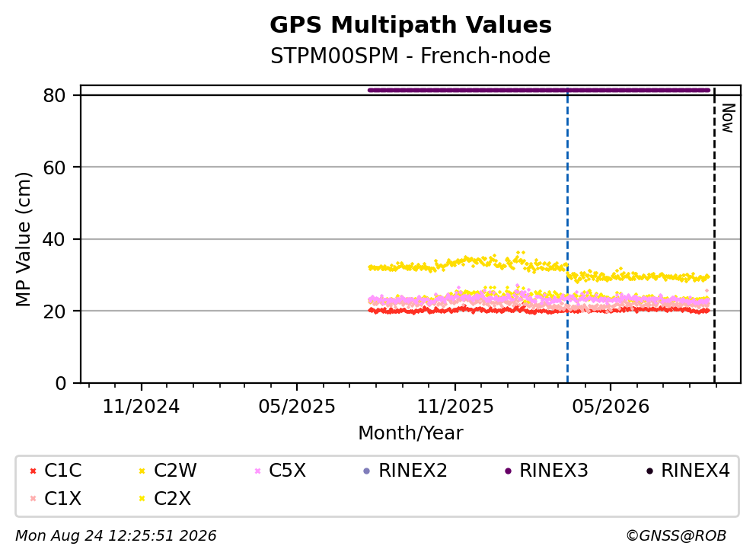Viewport: 756px width, 559px height.
Task: Click the subtitle STPM00SPM - French-node
Action: [410, 56]
